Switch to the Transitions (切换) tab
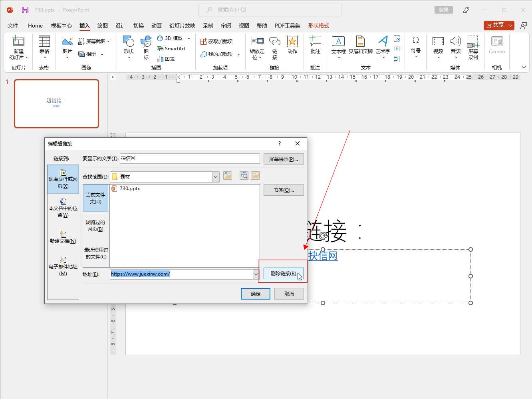 click(139, 26)
